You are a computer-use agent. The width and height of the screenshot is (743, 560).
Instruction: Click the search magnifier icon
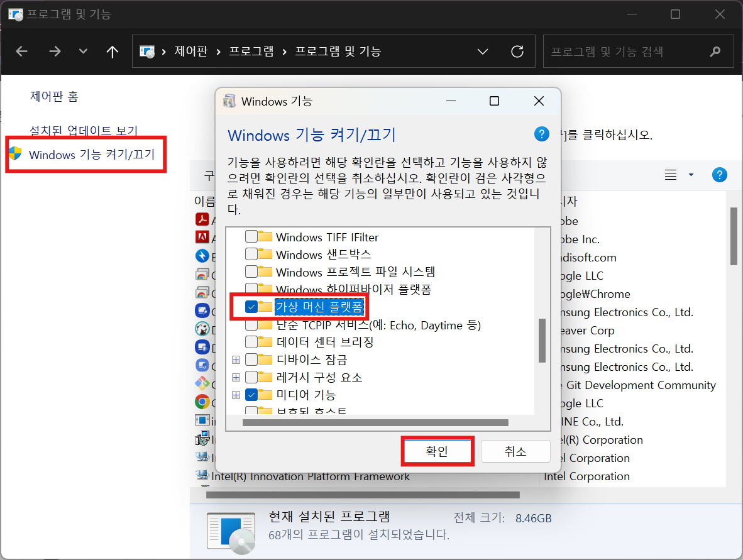coord(715,51)
